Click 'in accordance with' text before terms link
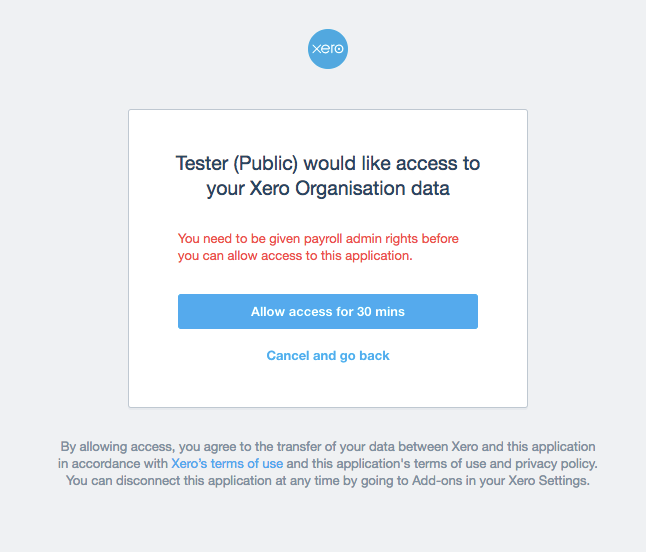This screenshot has width=646, height=552. [x=113, y=463]
